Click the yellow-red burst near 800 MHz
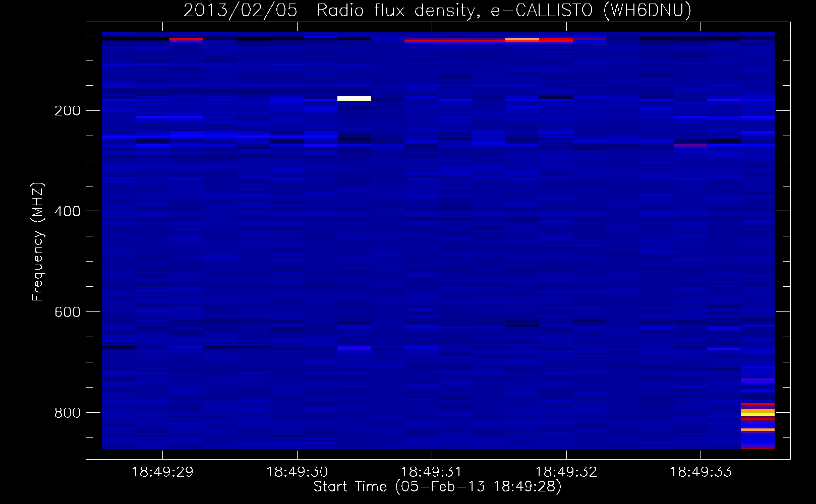Screen dimensions: 816x504 click(x=757, y=412)
